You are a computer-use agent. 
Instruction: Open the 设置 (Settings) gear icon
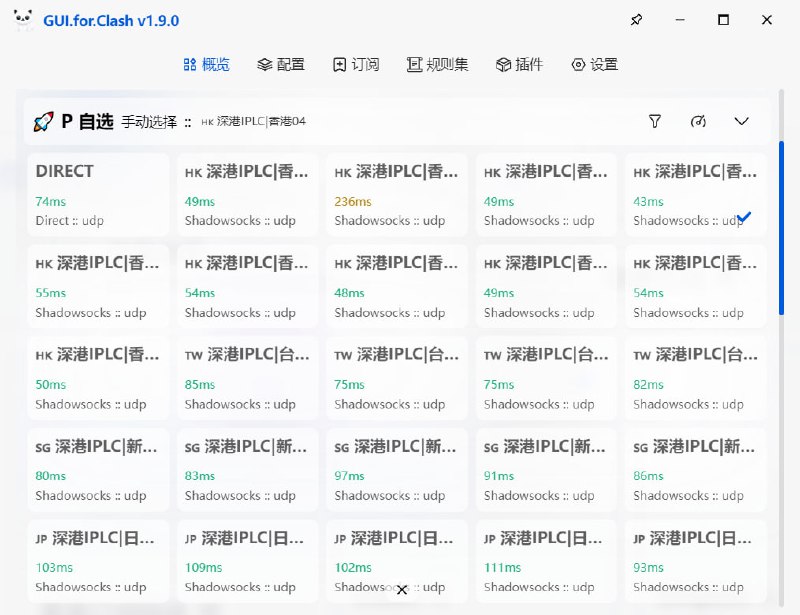click(576, 63)
